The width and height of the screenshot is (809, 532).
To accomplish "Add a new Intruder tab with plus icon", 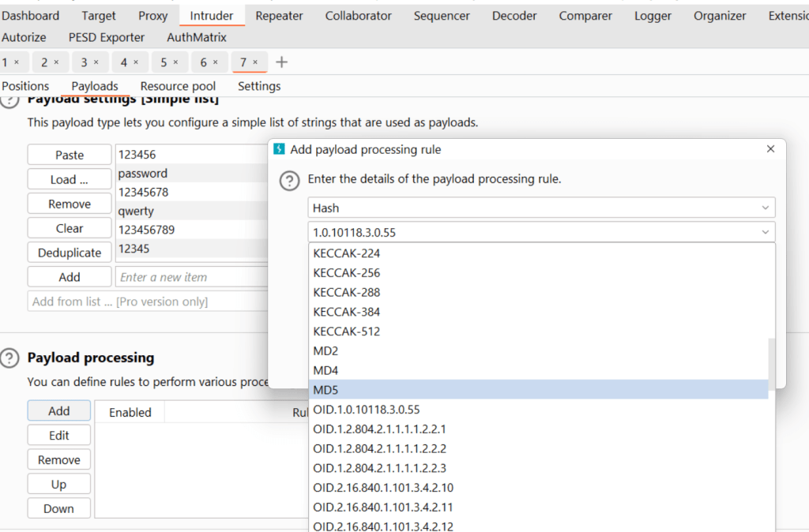I will (x=281, y=62).
